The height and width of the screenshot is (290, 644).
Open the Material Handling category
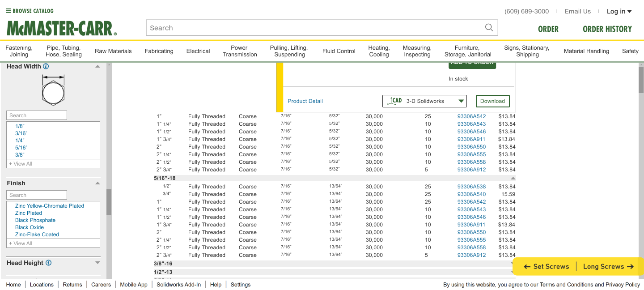pos(586,51)
